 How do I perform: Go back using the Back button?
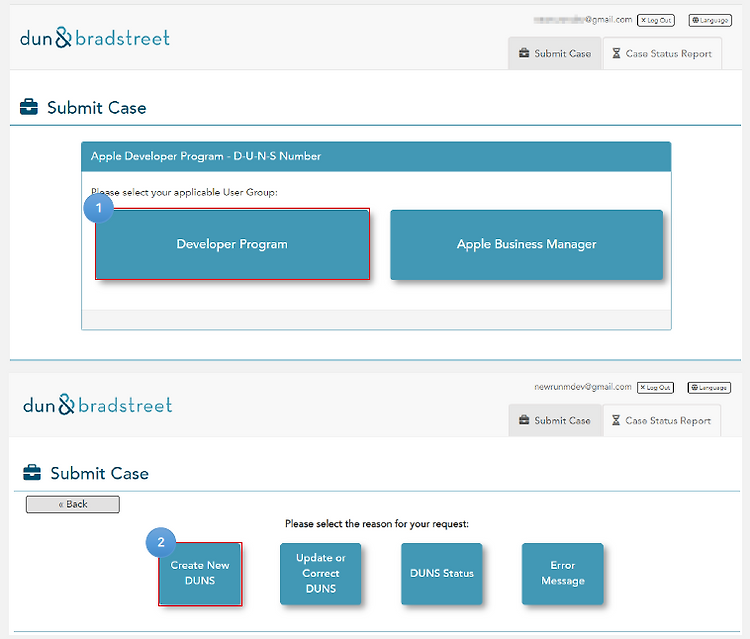coord(73,504)
